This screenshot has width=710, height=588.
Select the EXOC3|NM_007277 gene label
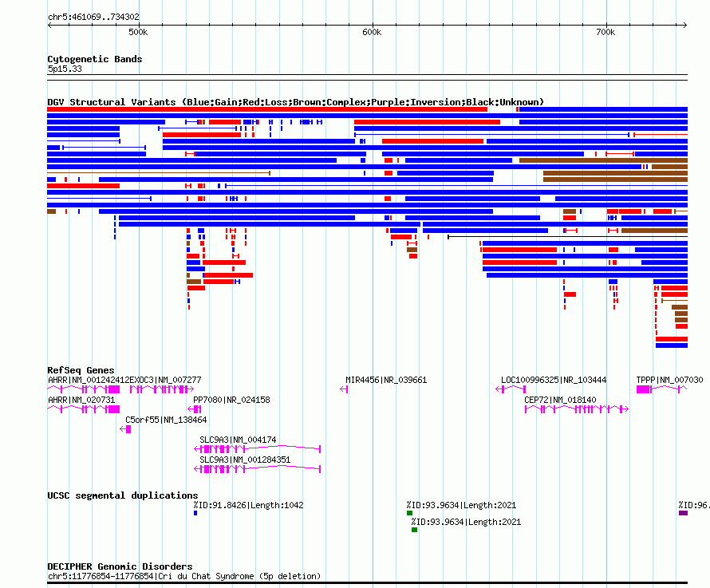click(x=165, y=380)
